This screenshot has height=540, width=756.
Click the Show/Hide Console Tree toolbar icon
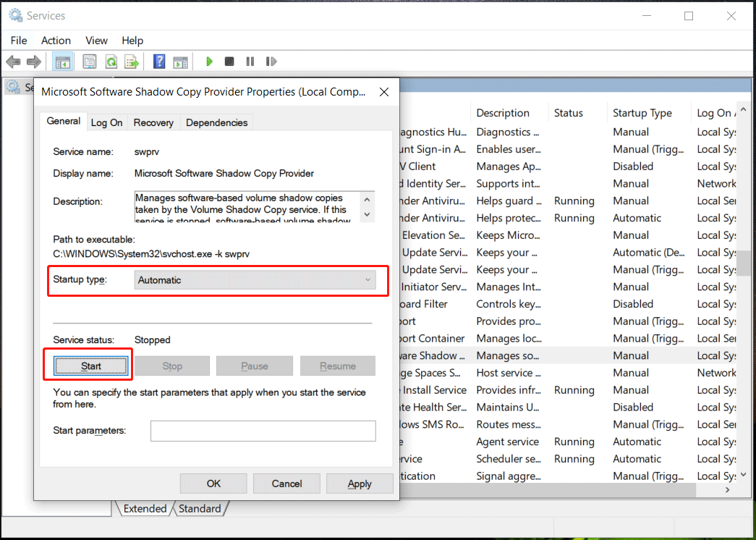pos(63,62)
